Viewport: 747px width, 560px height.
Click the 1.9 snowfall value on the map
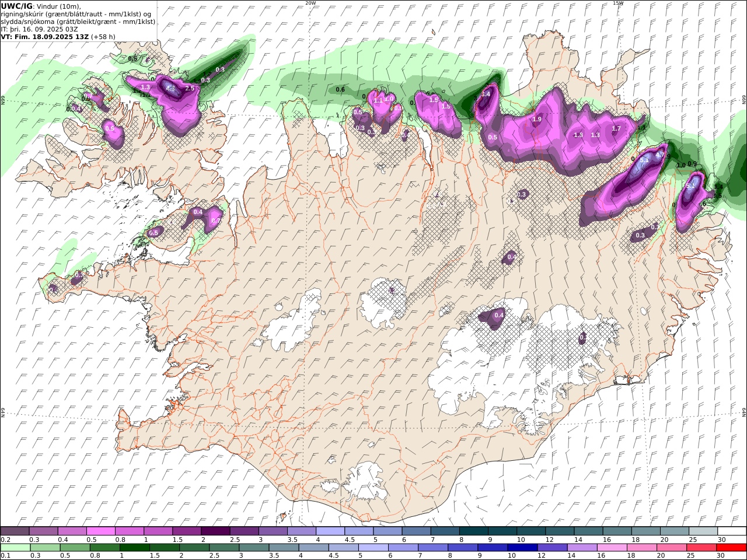537,119
